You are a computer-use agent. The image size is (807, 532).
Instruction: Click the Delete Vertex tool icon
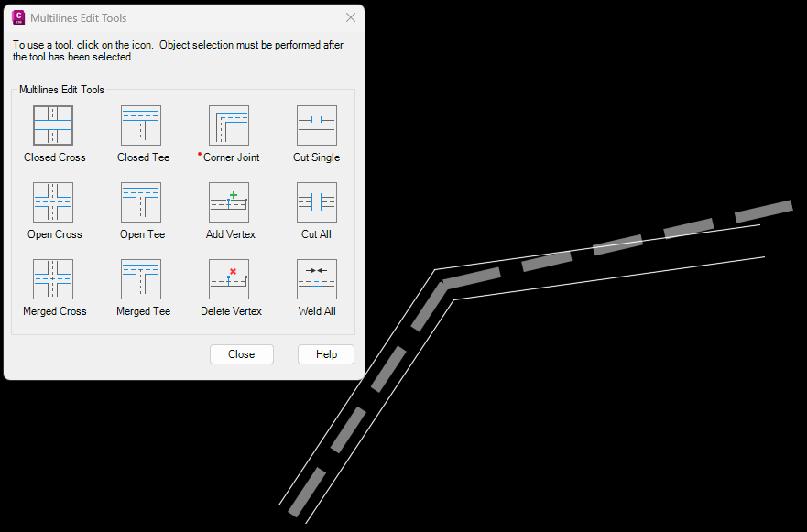point(229,279)
